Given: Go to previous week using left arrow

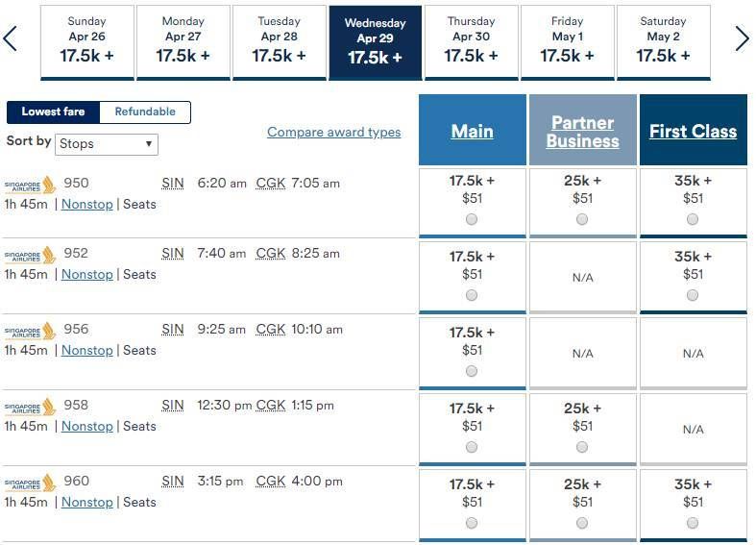Looking at the screenshot, I should 11,38.
